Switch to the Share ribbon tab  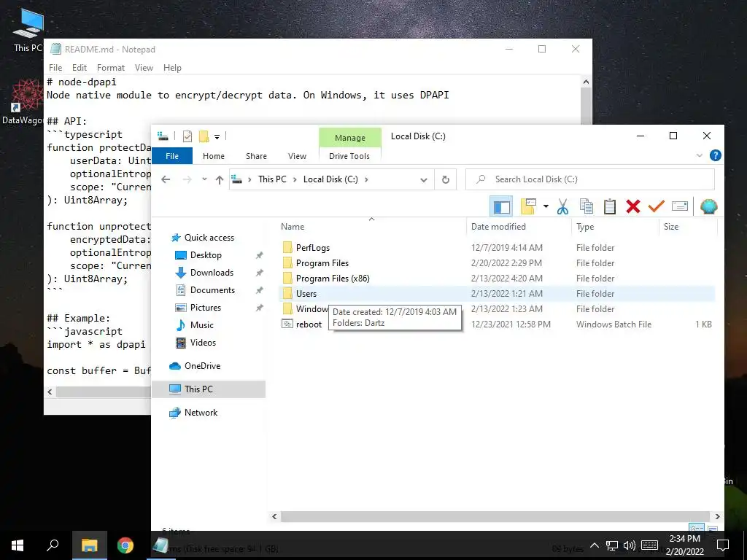(x=256, y=156)
